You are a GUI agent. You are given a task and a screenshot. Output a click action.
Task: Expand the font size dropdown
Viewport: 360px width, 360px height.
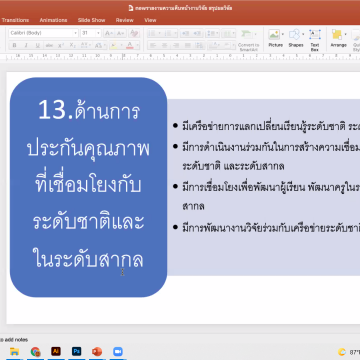[98, 33]
